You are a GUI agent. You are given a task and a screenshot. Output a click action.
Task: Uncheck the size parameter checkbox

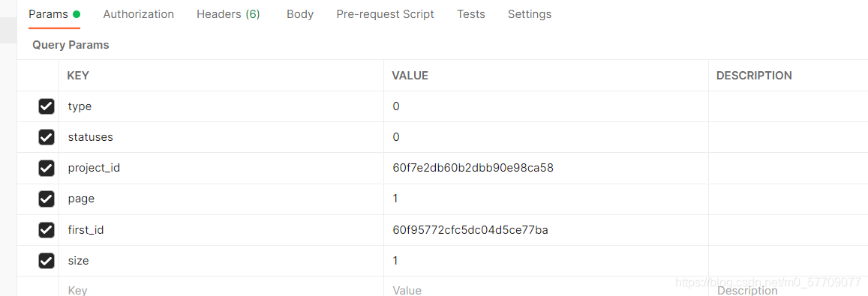coord(47,261)
